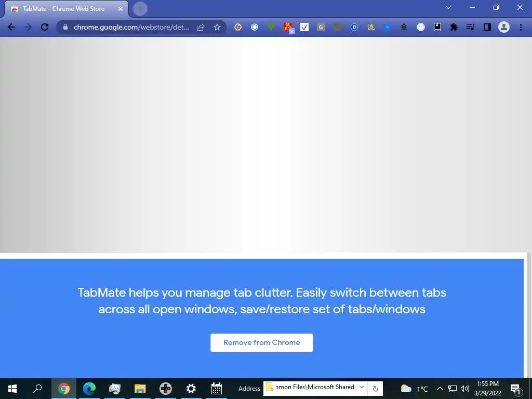Viewport: 532px width, 399px height.
Task: Open the Extensions puzzle piece menu
Action: pos(454,27)
